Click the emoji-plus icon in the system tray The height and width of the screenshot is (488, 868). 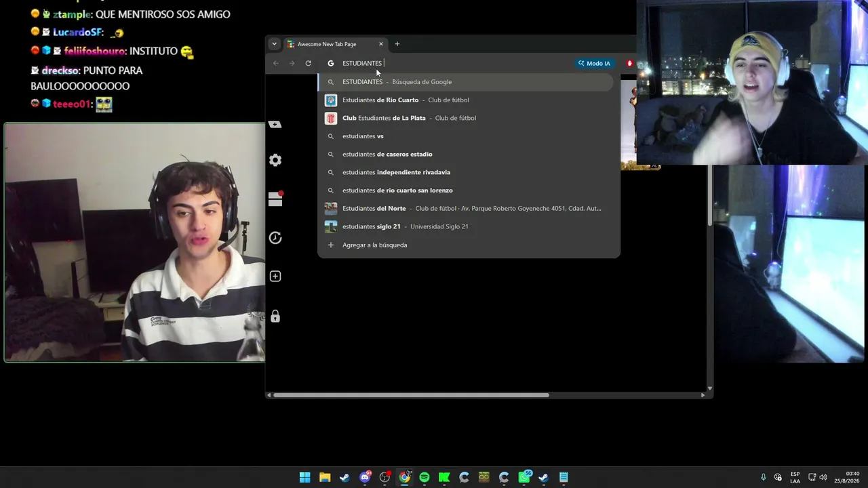(x=778, y=477)
